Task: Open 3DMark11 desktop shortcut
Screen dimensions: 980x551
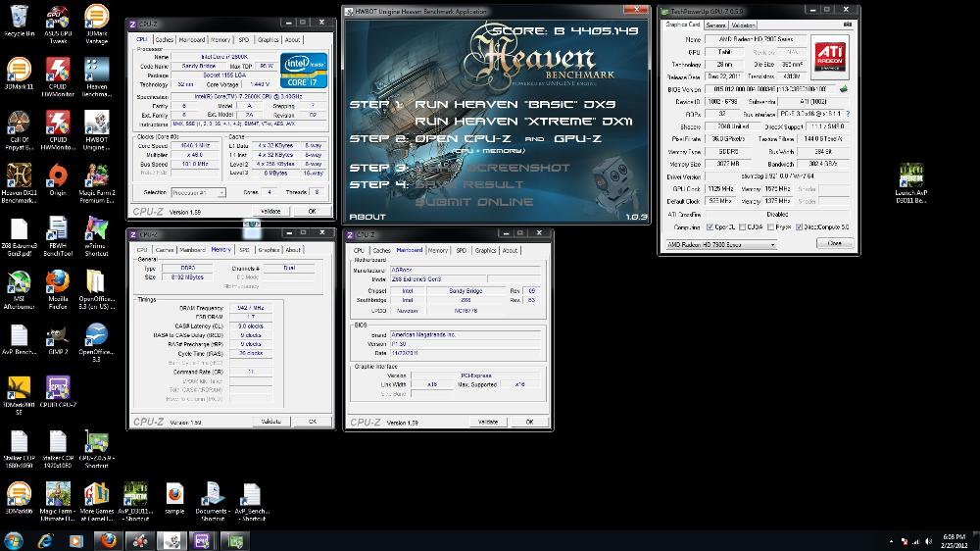Action: 19,74
